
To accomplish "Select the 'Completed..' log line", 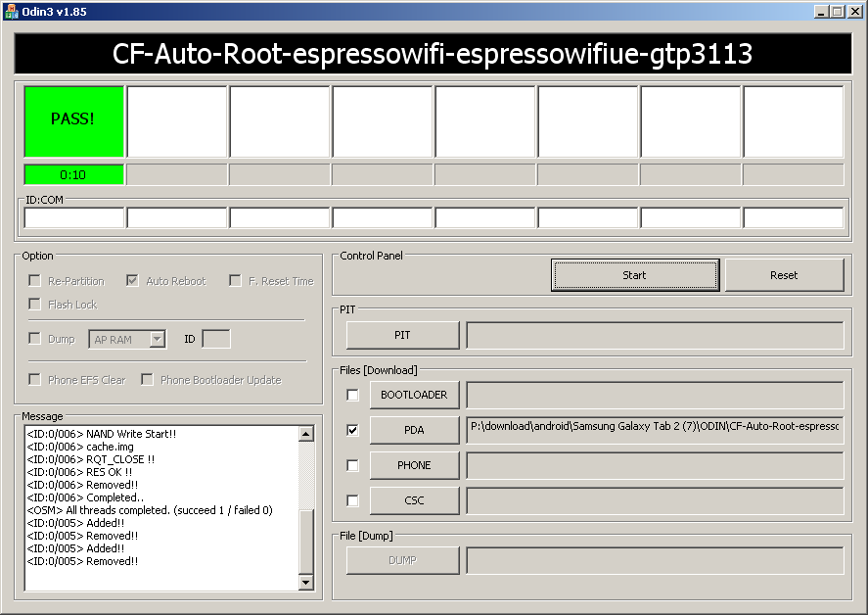I will point(85,497).
